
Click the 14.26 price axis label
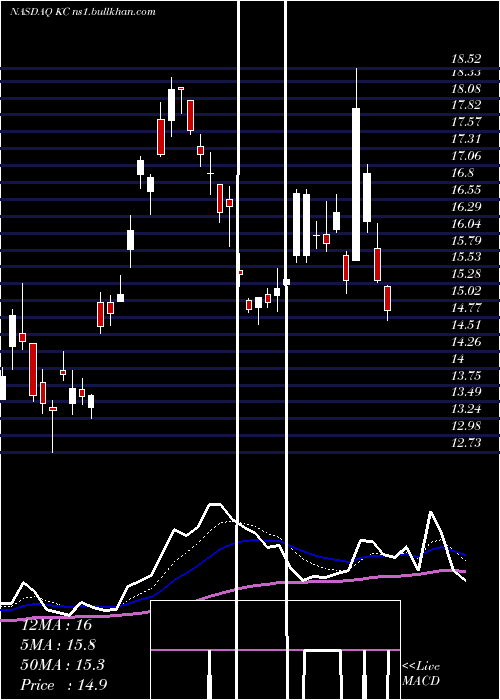coord(466,342)
